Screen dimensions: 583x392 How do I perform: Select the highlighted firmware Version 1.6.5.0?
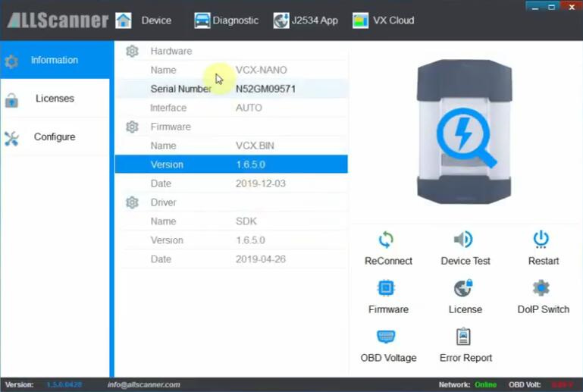231,165
